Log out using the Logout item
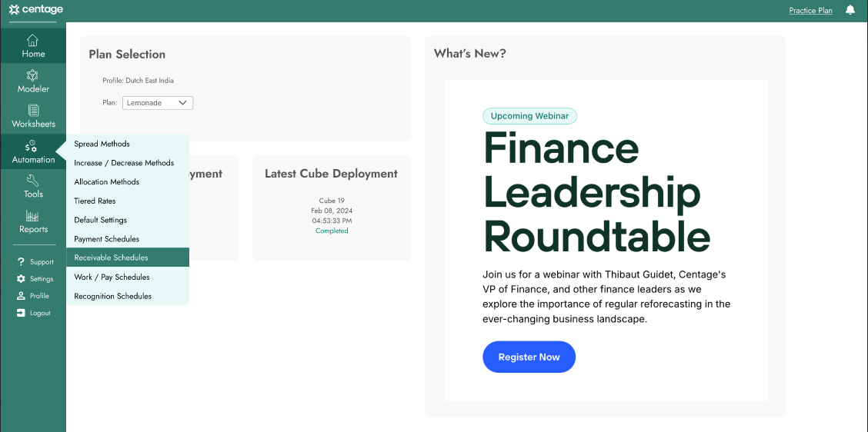Image resolution: width=868 pixels, height=432 pixels. click(33, 313)
